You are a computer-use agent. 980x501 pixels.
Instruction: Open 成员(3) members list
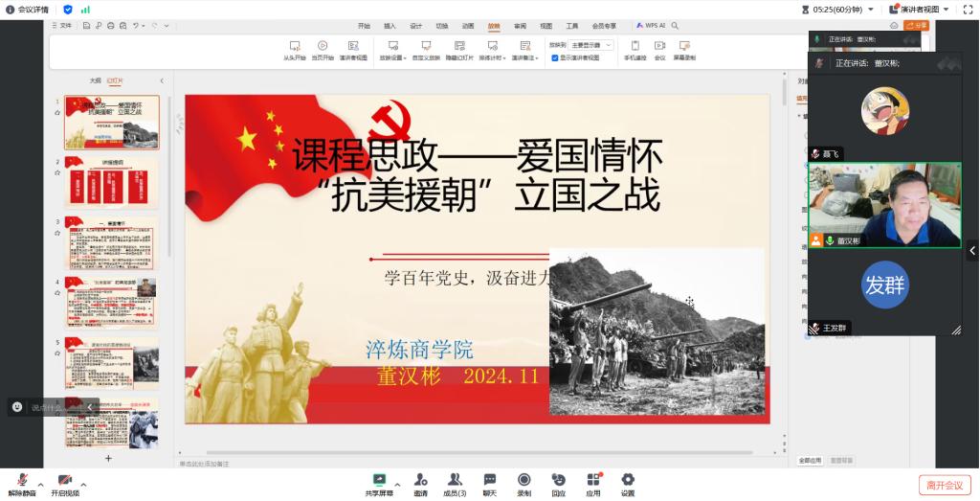455,486
